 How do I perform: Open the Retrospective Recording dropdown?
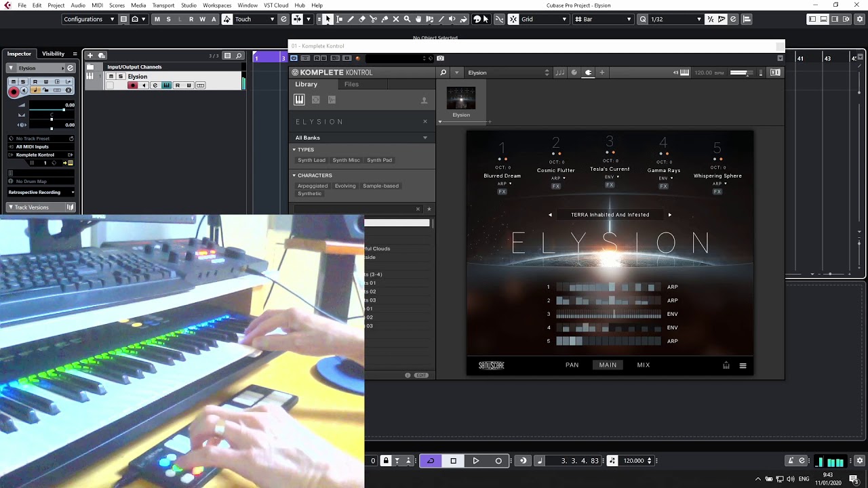click(41, 192)
